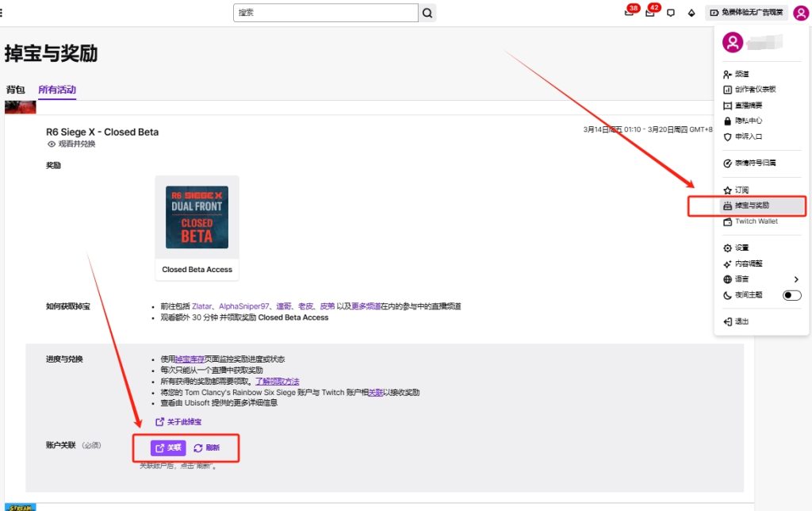812x511 pixels.
Task: Click the Closed Beta Access reward thumbnail
Action: [x=197, y=217]
